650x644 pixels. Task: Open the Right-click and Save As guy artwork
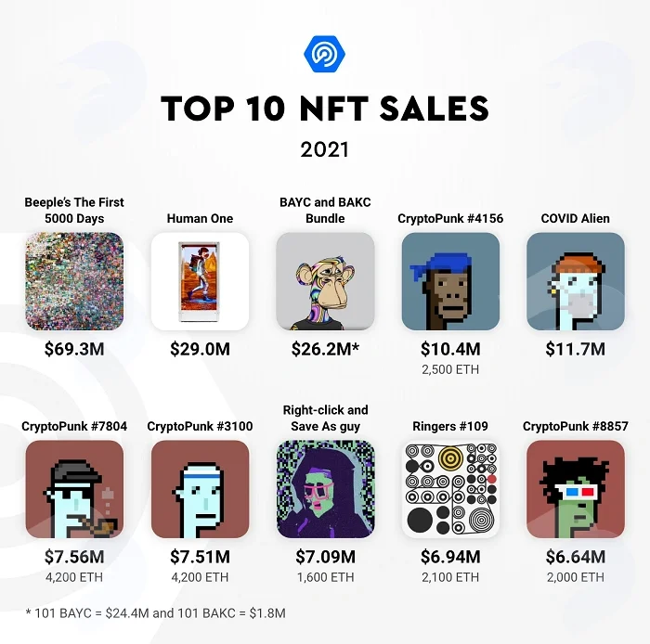coord(325,489)
